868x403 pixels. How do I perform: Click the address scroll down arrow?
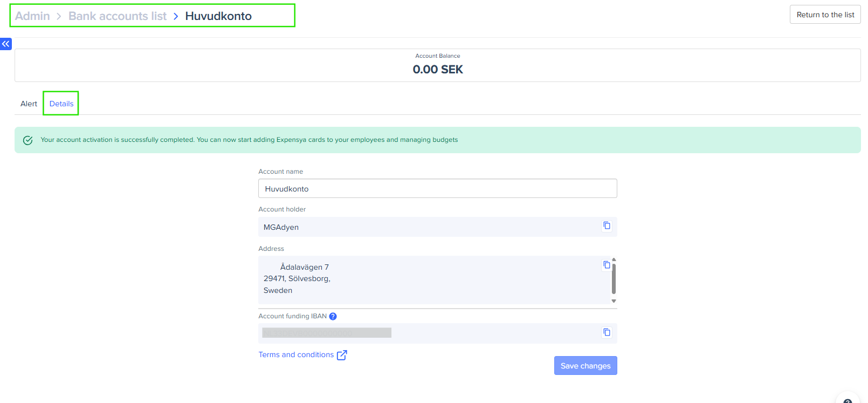coord(614,301)
